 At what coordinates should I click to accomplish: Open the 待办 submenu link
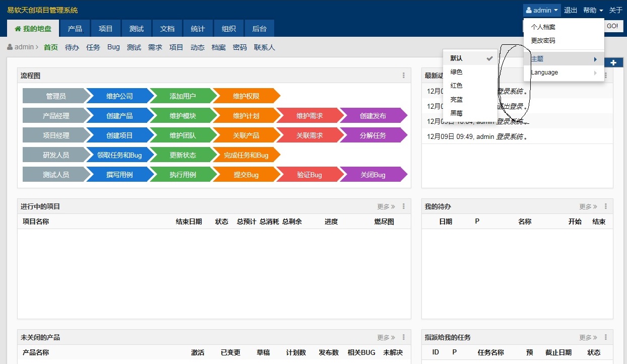(x=72, y=47)
